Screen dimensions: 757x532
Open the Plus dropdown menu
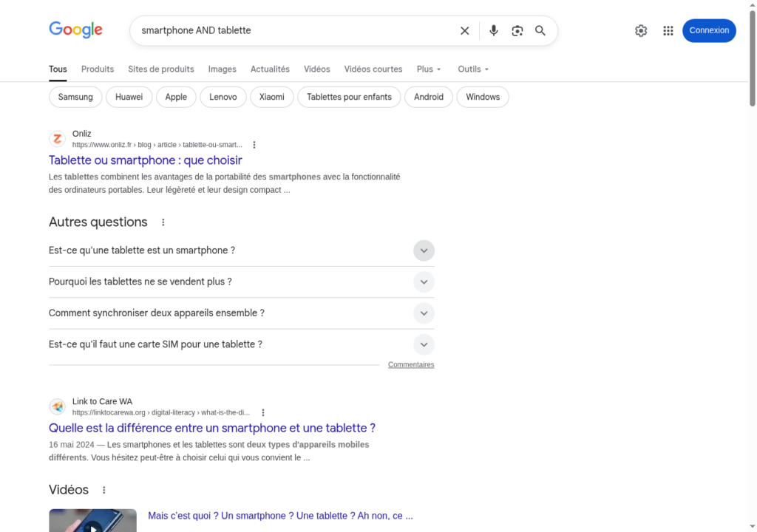pyautogui.click(x=429, y=69)
